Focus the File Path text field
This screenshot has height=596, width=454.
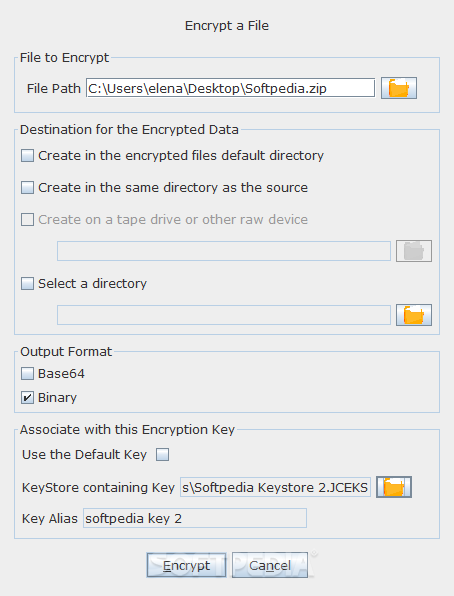(230, 88)
